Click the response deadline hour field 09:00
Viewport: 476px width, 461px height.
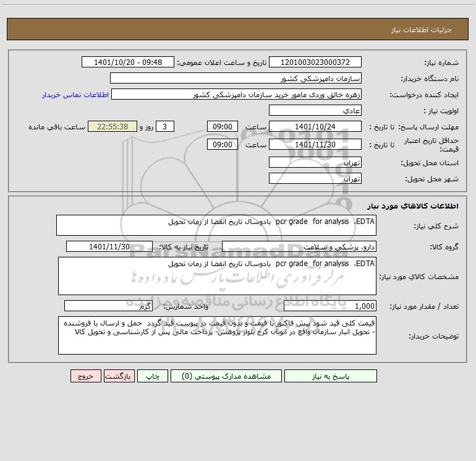coord(222,126)
